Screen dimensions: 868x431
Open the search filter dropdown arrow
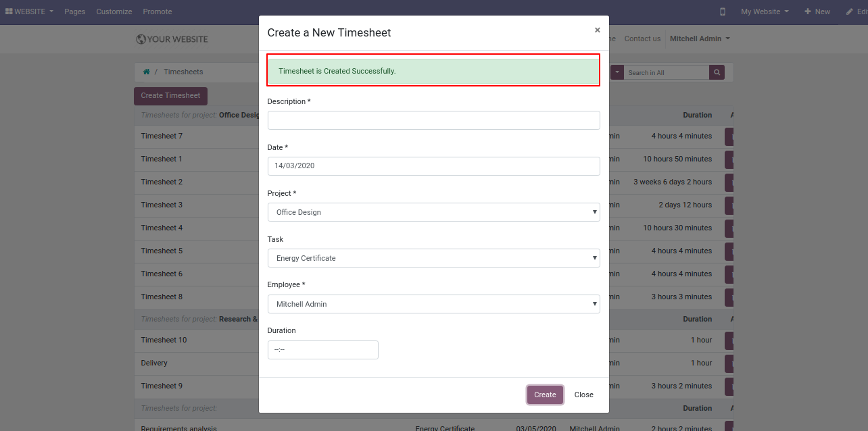point(617,72)
